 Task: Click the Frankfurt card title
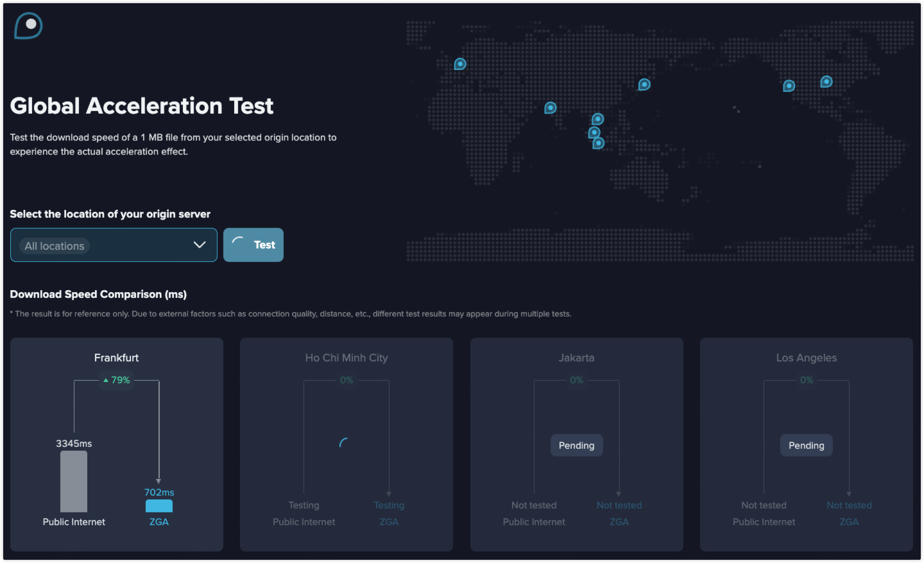(116, 358)
